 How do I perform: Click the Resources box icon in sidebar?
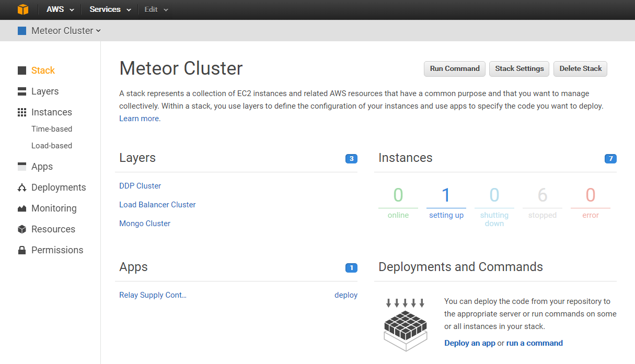tap(22, 229)
